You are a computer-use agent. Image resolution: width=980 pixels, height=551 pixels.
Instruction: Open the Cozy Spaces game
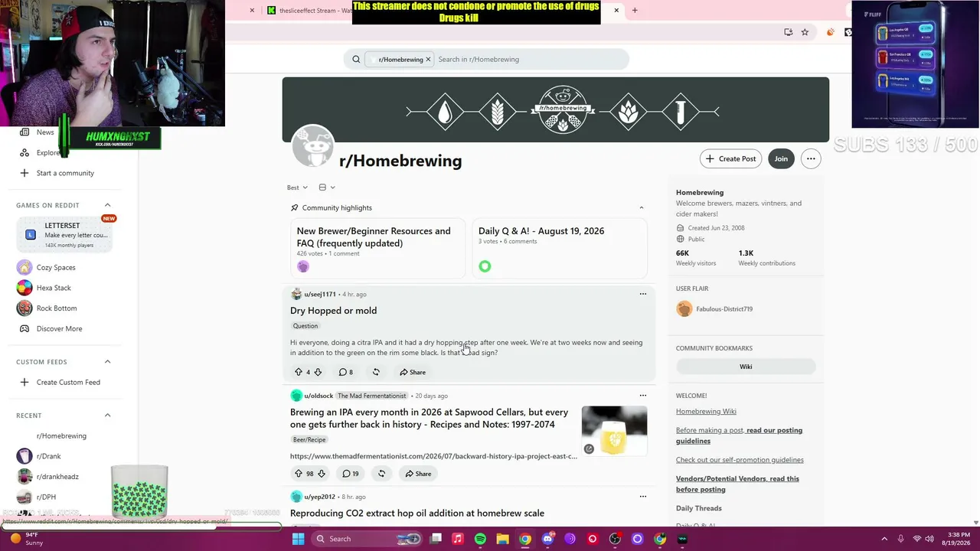point(56,268)
